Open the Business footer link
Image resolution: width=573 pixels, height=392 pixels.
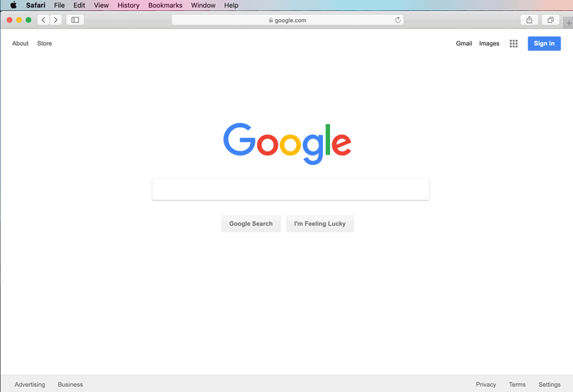tap(70, 384)
